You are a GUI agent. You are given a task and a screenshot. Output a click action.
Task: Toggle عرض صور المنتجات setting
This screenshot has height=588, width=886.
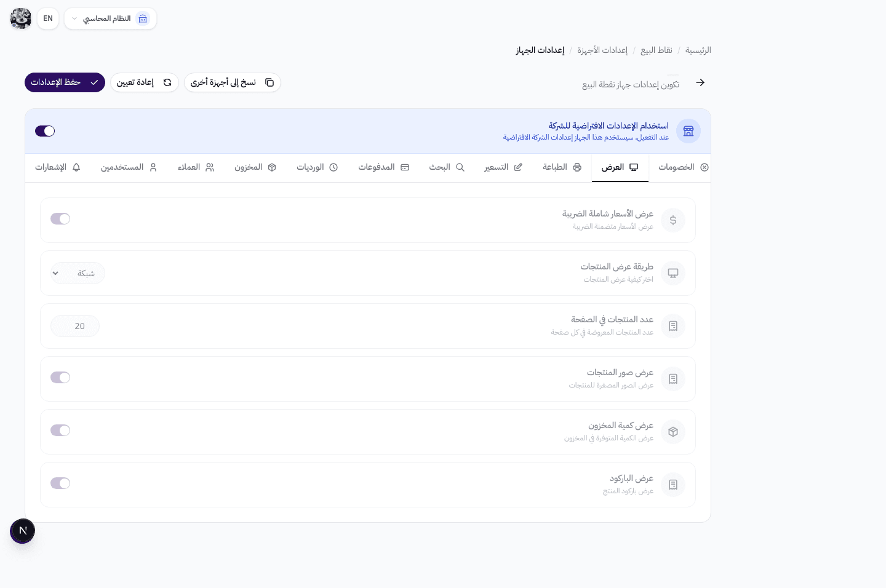click(x=60, y=377)
